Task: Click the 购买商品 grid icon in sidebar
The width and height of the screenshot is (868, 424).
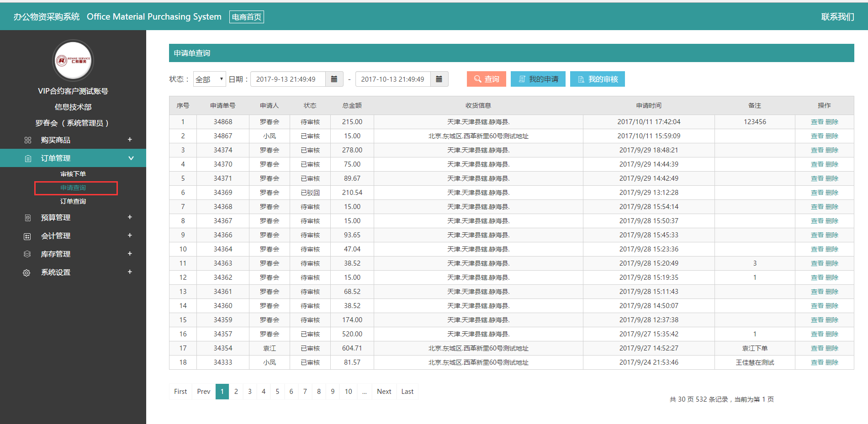Action: point(28,140)
